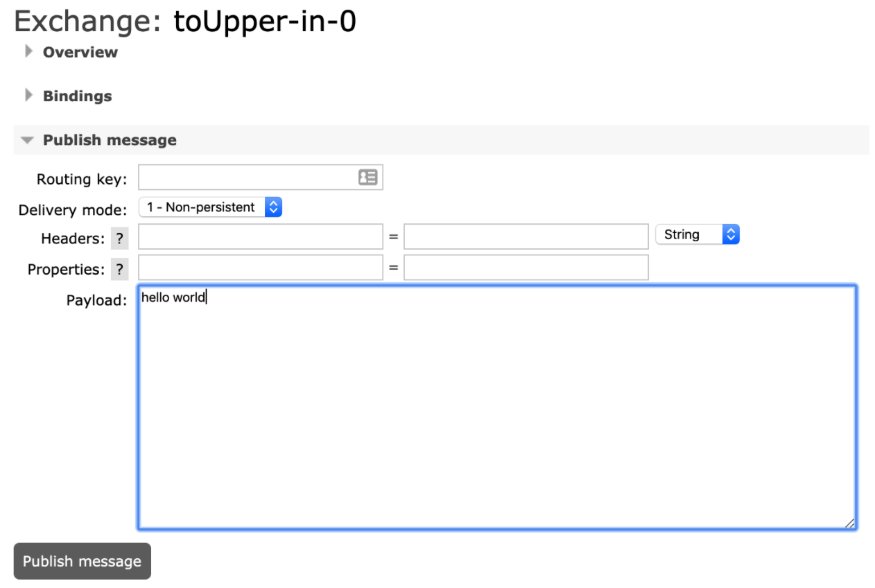Click in the Routing key input field
This screenshot has width=875, height=588.
tap(248, 178)
